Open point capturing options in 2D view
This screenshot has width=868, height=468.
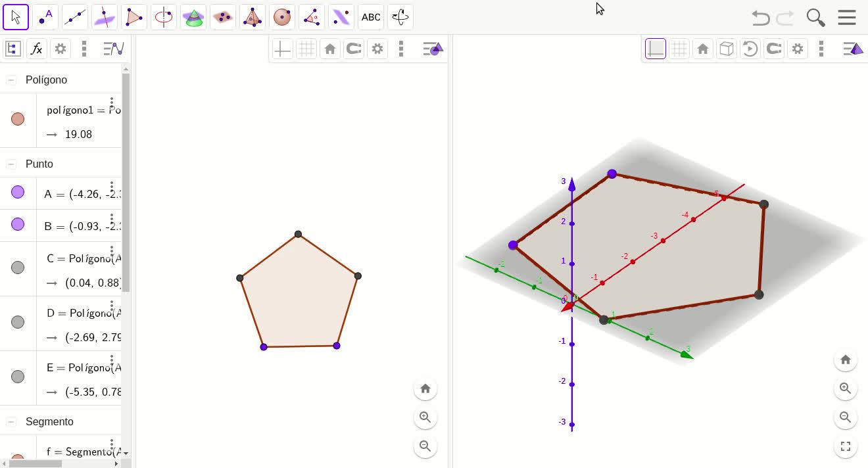(354, 49)
